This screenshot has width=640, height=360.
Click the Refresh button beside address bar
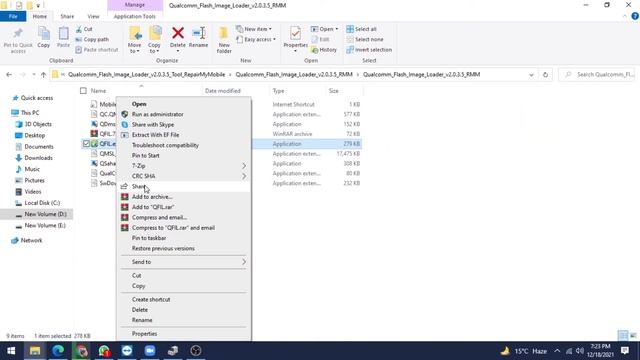[x=545, y=75]
